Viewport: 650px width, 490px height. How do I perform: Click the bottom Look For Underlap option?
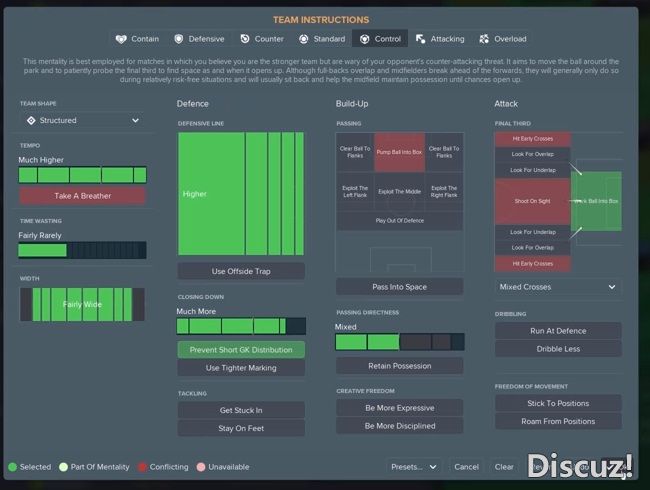[x=533, y=232]
